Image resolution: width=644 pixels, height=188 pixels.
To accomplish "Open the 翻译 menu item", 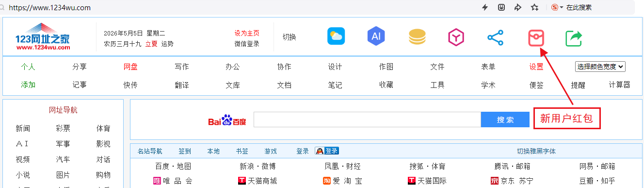I will 182,85.
